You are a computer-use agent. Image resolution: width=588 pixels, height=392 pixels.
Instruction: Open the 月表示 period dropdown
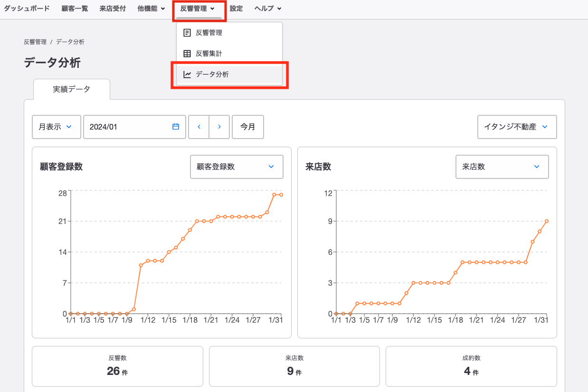click(x=57, y=127)
